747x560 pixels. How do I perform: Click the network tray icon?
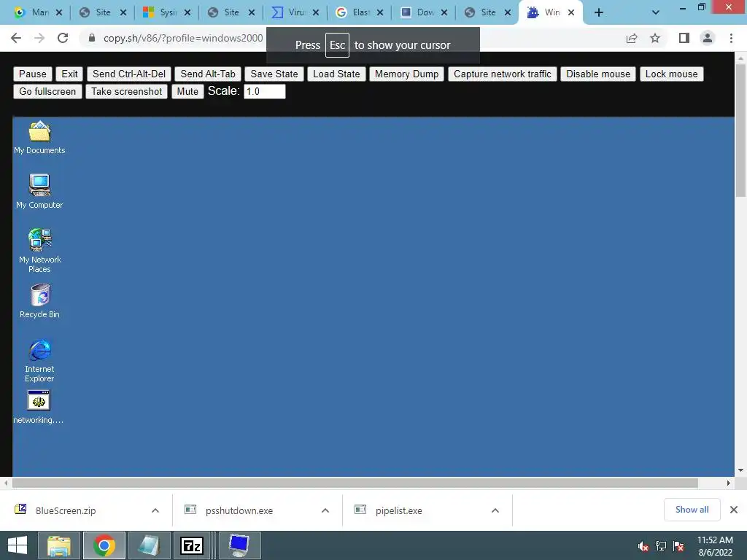[x=661, y=546]
